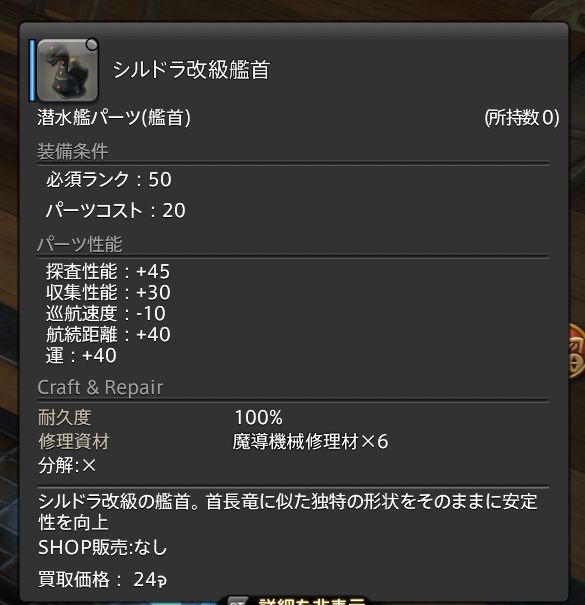Click the RT controller button icon
The image size is (585, 605).
coord(237,601)
